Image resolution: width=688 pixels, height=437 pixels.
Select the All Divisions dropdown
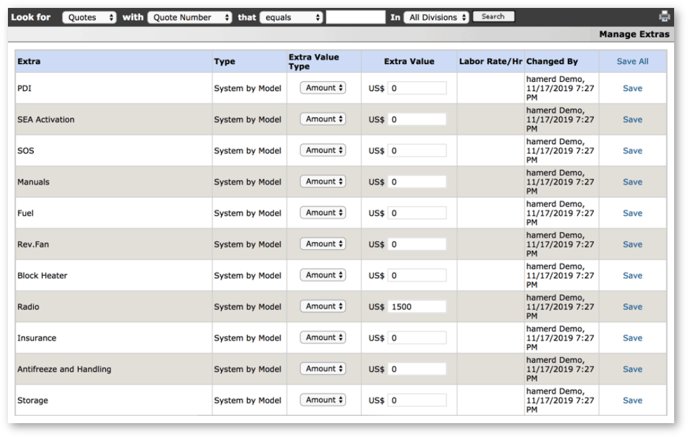(x=436, y=17)
